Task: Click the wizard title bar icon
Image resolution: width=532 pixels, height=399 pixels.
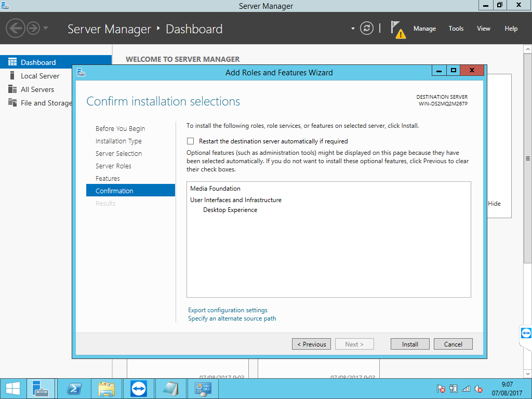Action: click(81, 72)
